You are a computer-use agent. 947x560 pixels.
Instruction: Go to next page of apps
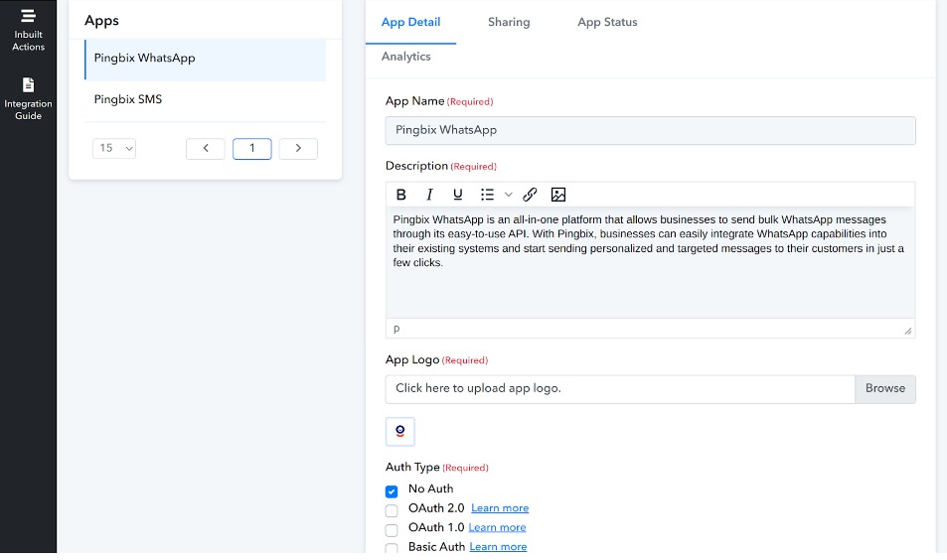coord(298,149)
